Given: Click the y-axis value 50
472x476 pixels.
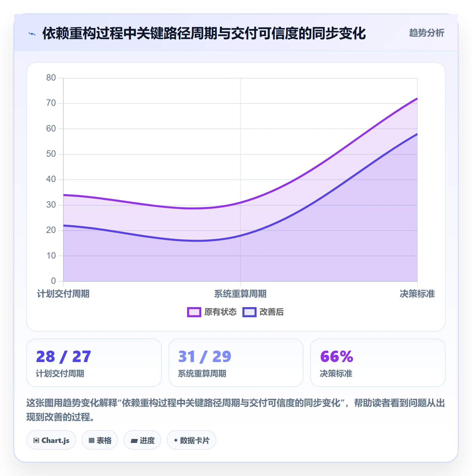Looking at the screenshot, I should coord(51,154).
